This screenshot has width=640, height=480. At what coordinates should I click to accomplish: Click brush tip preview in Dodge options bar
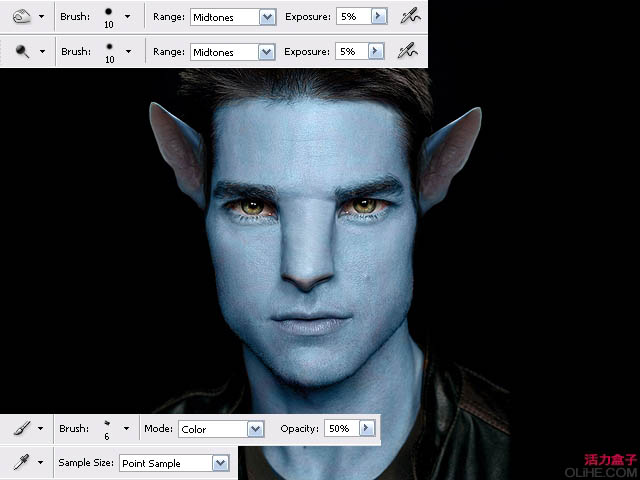(108, 51)
